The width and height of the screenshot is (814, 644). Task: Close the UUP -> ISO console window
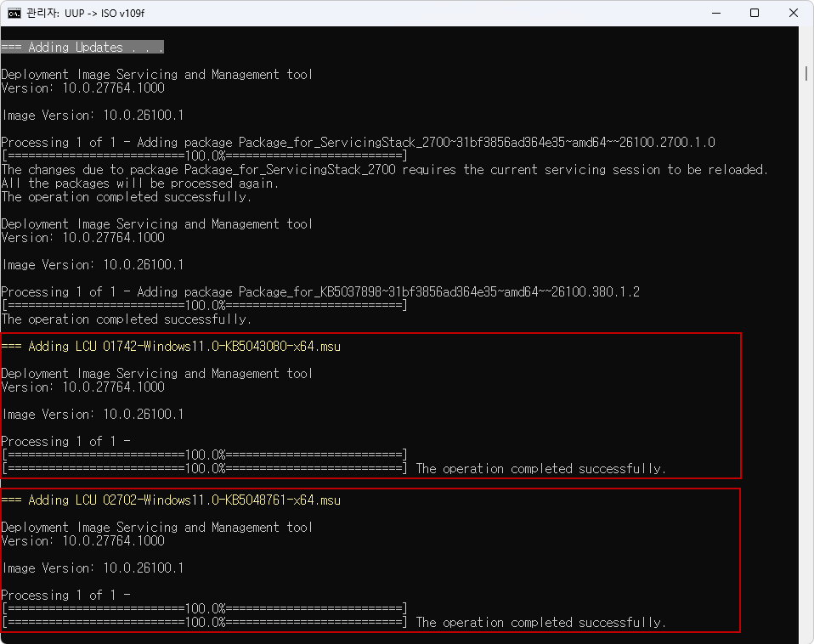point(794,13)
